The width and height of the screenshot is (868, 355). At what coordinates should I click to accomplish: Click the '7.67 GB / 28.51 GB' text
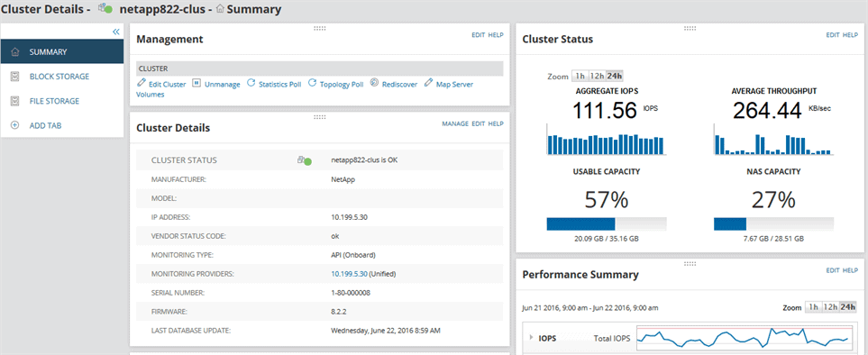[773, 239]
